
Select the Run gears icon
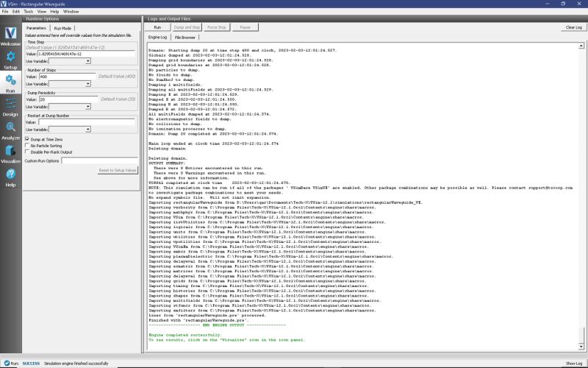10,79
